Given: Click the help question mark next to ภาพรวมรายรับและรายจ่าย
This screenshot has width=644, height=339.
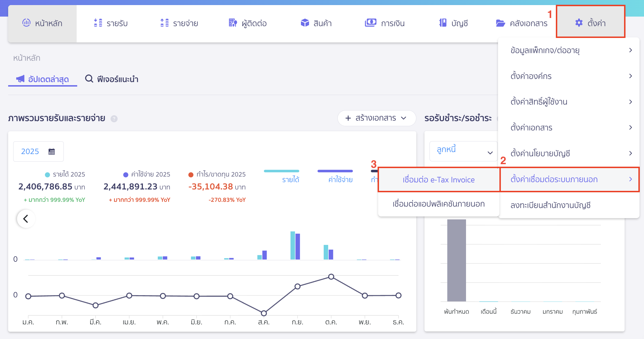Looking at the screenshot, I should (114, 119).
